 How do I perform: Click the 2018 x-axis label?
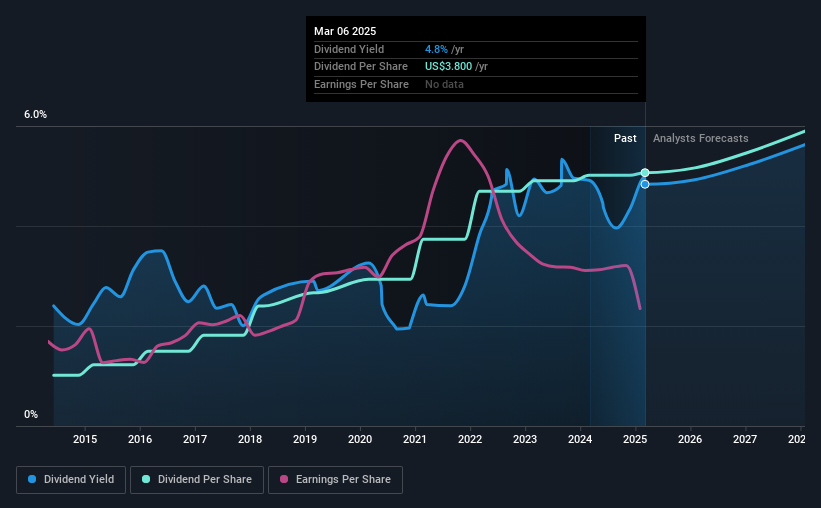click(250, 439)
